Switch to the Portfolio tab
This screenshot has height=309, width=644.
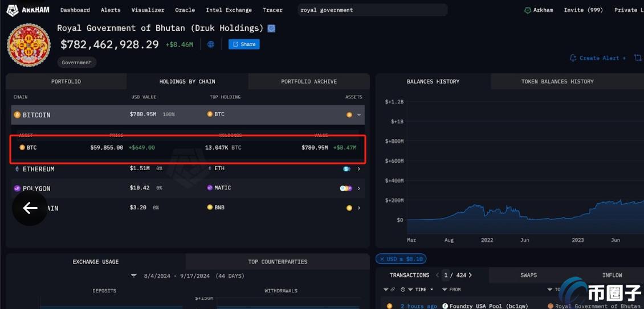66,81
